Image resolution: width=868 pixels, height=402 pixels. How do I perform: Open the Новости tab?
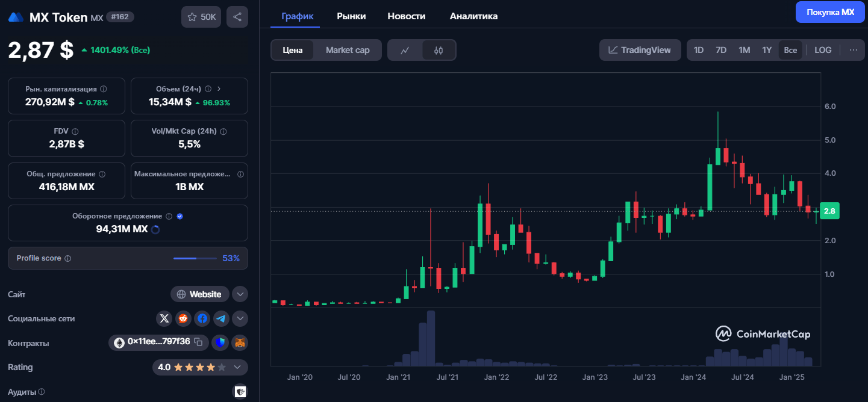point(407,16)
